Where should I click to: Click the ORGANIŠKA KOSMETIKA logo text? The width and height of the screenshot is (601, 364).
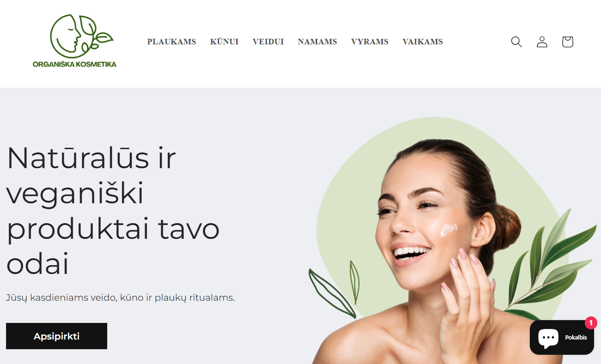pos(74,64)
